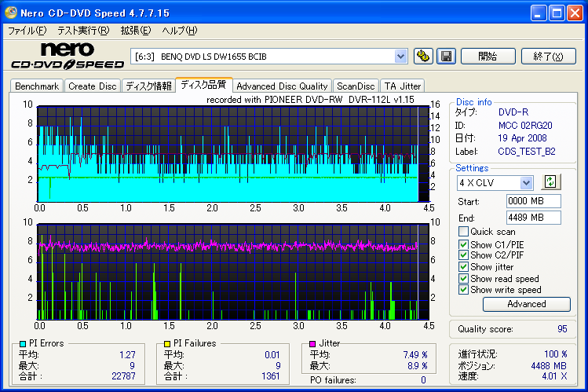Click the End position MB field
Screen dimensions: 588x392
[533, 218]
